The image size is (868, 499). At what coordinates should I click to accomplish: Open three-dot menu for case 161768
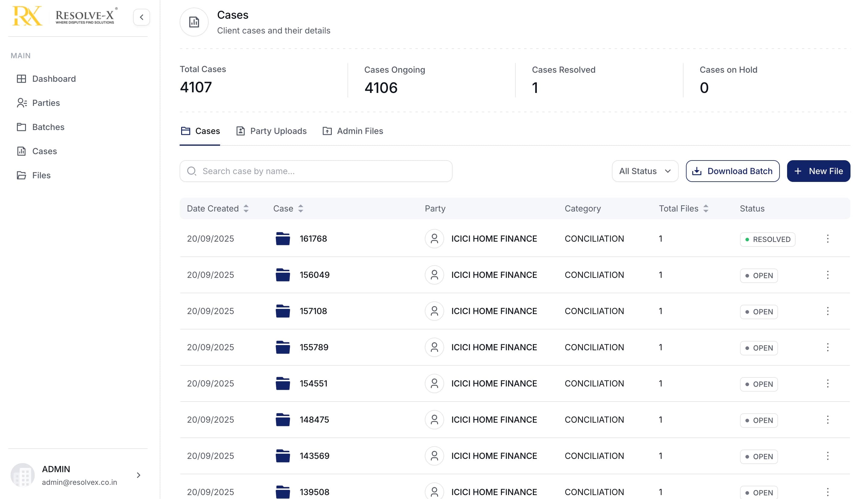pyautogui.click(x=828, y=239)
